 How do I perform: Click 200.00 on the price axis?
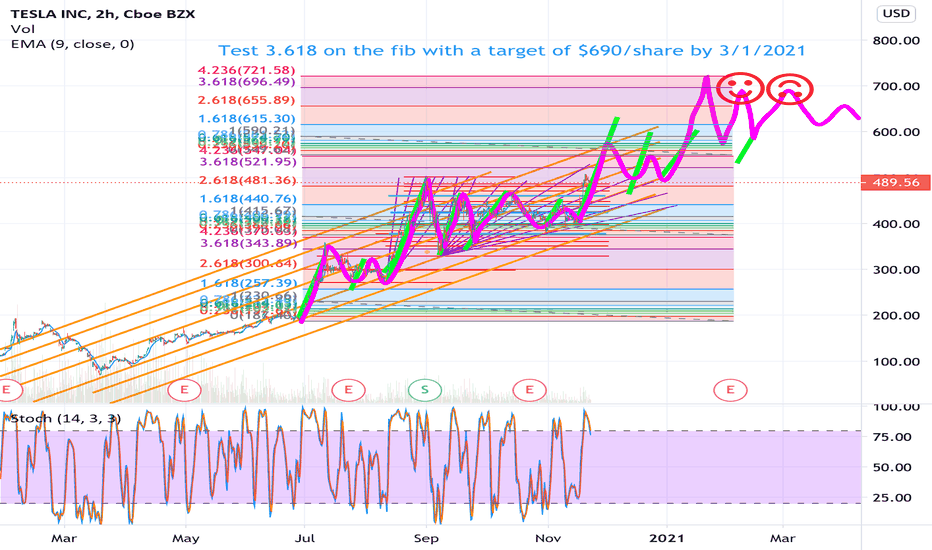pos(896,316)
